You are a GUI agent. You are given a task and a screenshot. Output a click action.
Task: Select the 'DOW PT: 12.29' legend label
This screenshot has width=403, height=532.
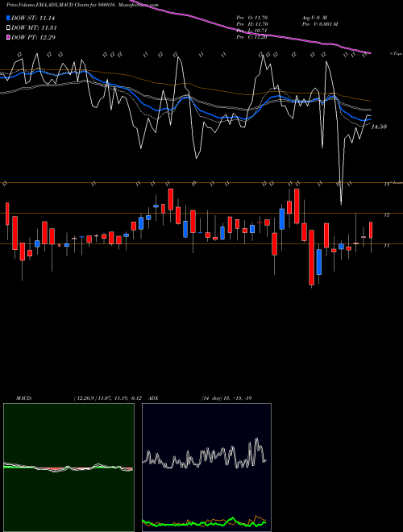tap(34, 37)
